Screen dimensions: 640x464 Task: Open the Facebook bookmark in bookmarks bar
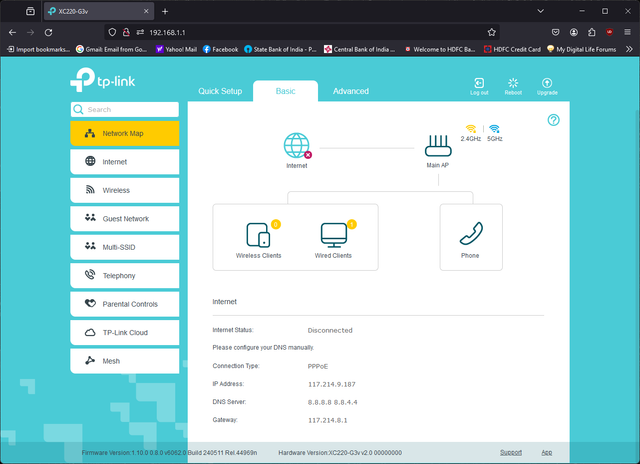pos(220,49)
